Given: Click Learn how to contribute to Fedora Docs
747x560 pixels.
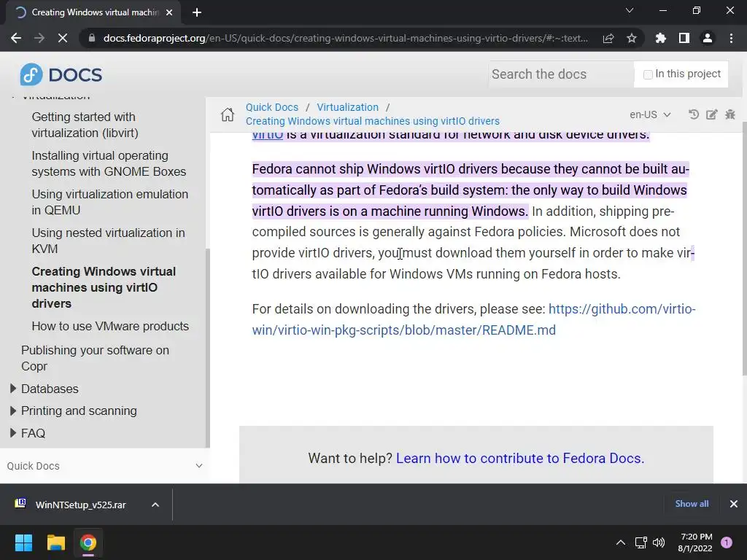Looking at the screenshot, I should pos(519,458).
